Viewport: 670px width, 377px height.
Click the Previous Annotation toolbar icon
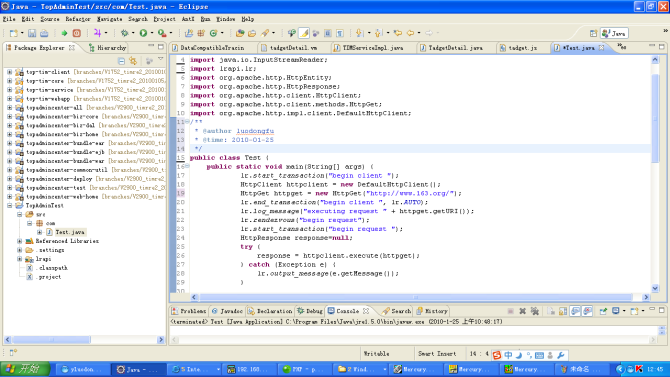tap(378, 33)
